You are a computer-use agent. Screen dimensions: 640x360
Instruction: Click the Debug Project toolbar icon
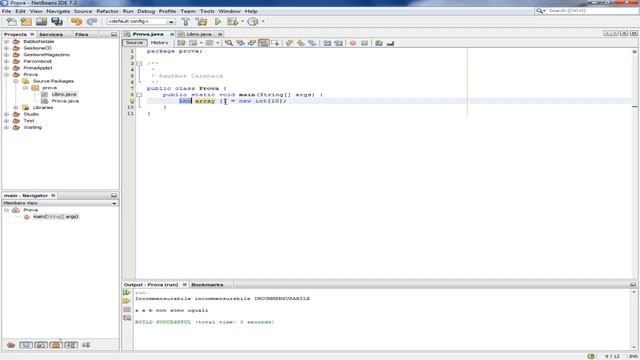point(233,22)
